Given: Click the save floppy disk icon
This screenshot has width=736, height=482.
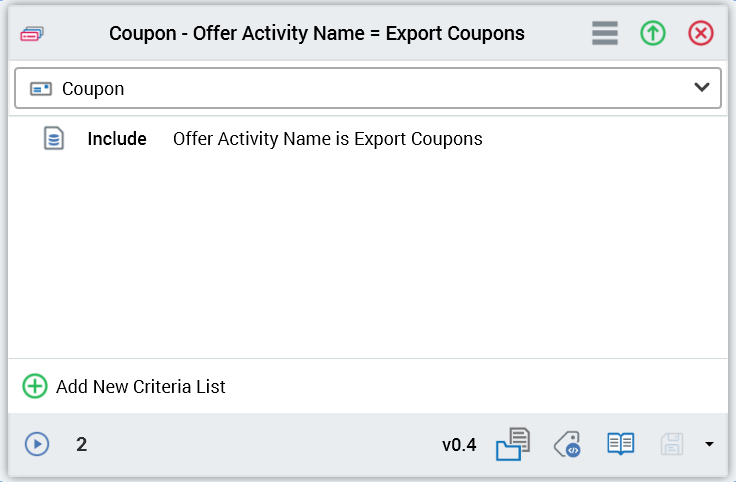Looking at the screenshot, I should pos(672,444).
